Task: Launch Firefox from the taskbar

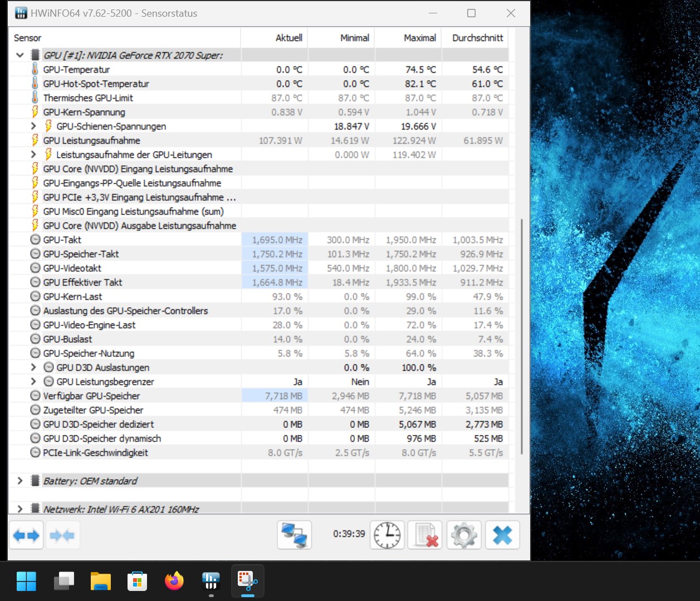Action: point(174,582)
